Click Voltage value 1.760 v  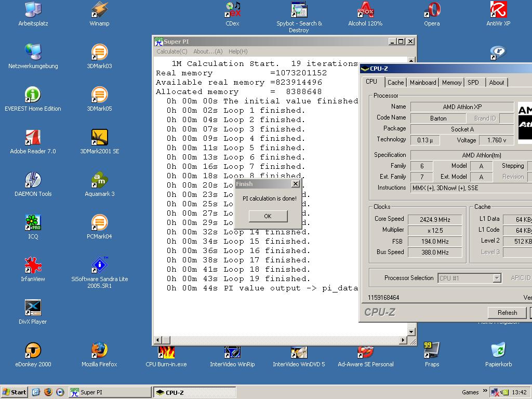(496, 140)
